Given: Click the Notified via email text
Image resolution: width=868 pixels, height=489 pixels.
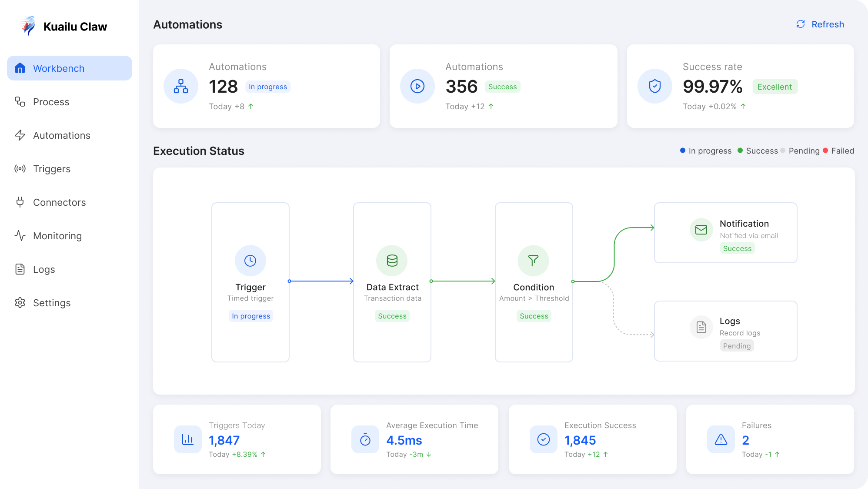Looking at the screenshot, I should (749, 236).
